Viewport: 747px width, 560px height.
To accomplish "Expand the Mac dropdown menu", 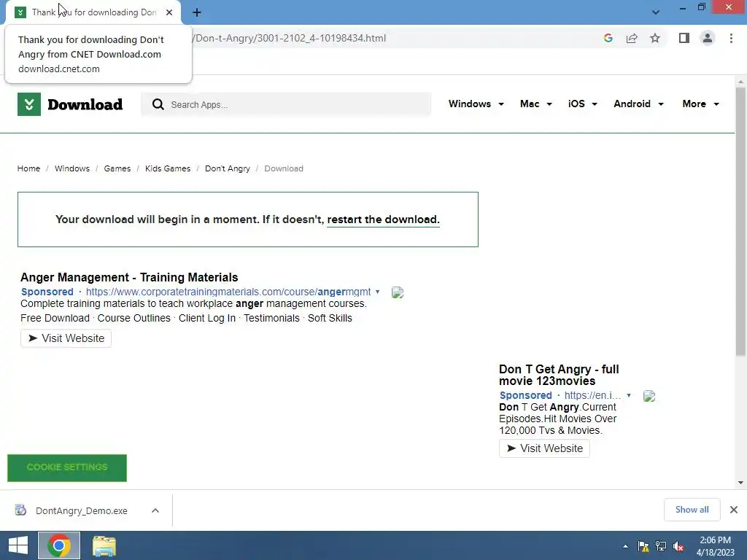I will click(536, 104).
